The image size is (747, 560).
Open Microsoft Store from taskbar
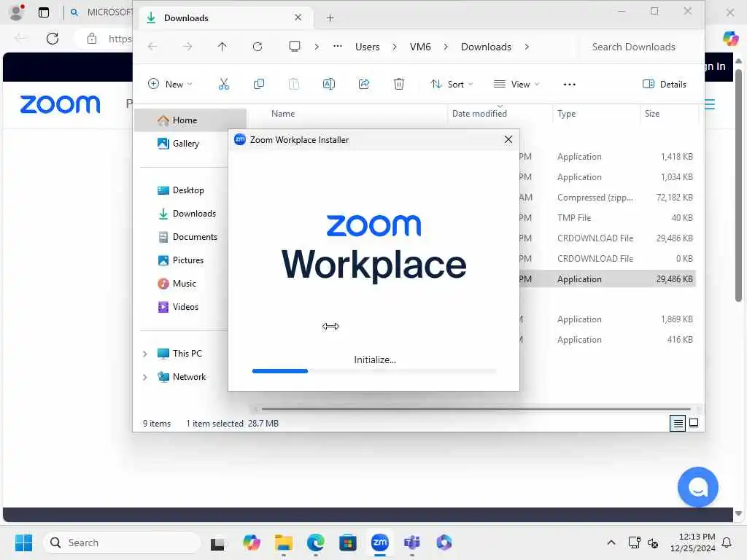click(x=348, y=542)
